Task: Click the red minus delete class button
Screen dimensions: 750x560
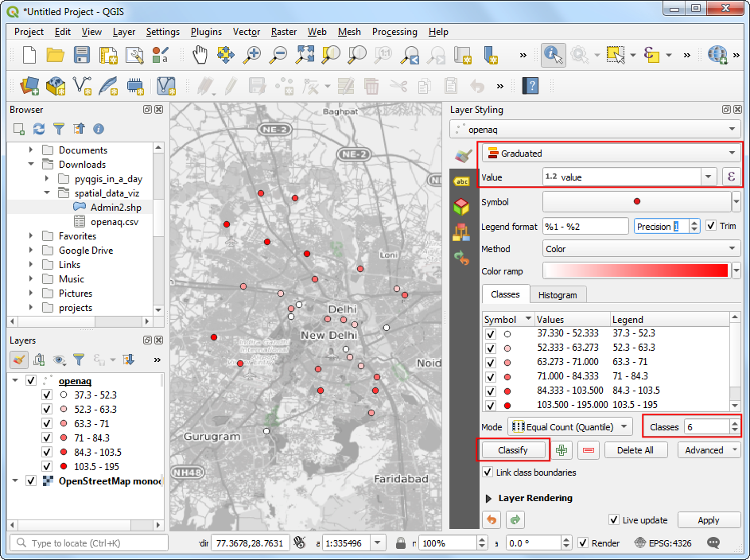Action: pyautogui.click(x=588, y=450)
